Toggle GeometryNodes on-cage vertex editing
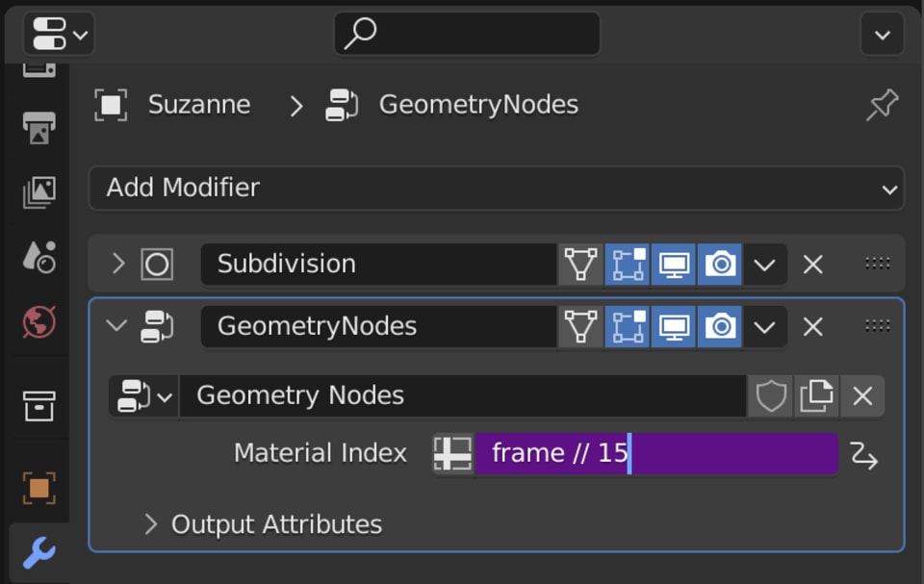Image resolution: width=924 pixels, height=584 pixels. click(x=580, y=326)
